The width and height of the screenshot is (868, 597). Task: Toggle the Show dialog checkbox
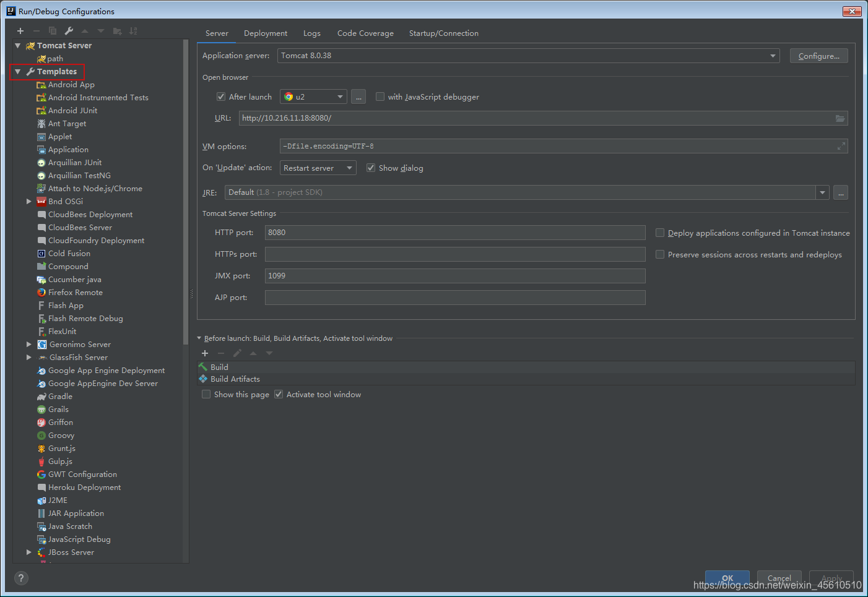(371, 168)
